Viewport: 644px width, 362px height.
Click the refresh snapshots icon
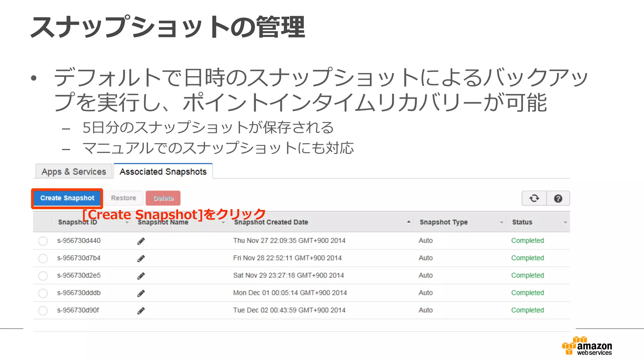point(534,198)
